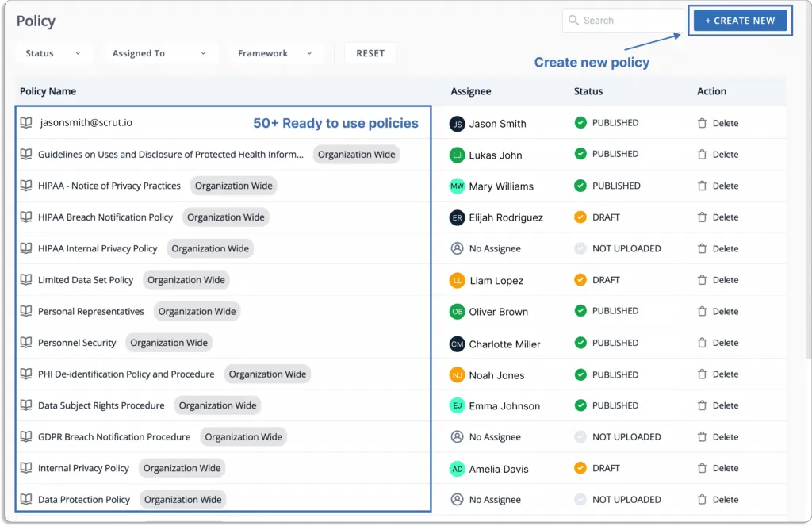This screenshot has width=812, height=526.
Task: Click the Assignee column header
Action: click(471, 91)
